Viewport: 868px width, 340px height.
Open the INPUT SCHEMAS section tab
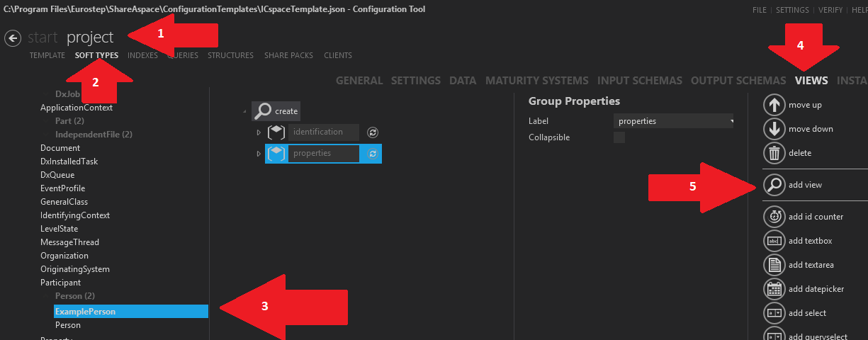coord(640,81)
